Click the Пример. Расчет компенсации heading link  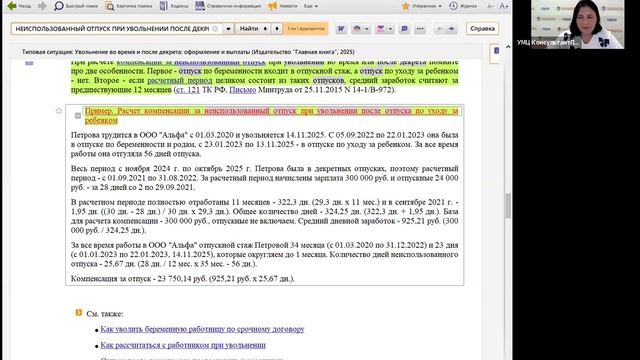point(271,116)
